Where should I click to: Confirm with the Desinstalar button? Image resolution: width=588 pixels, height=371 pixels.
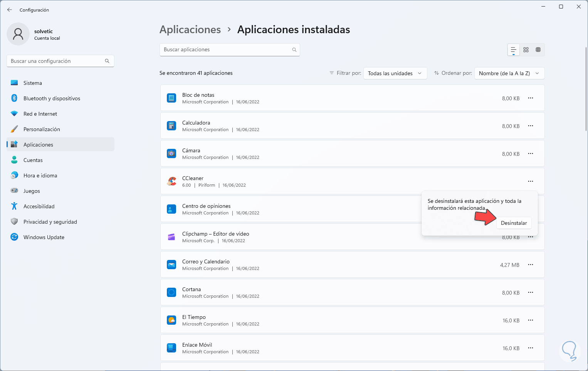point(514,223)
